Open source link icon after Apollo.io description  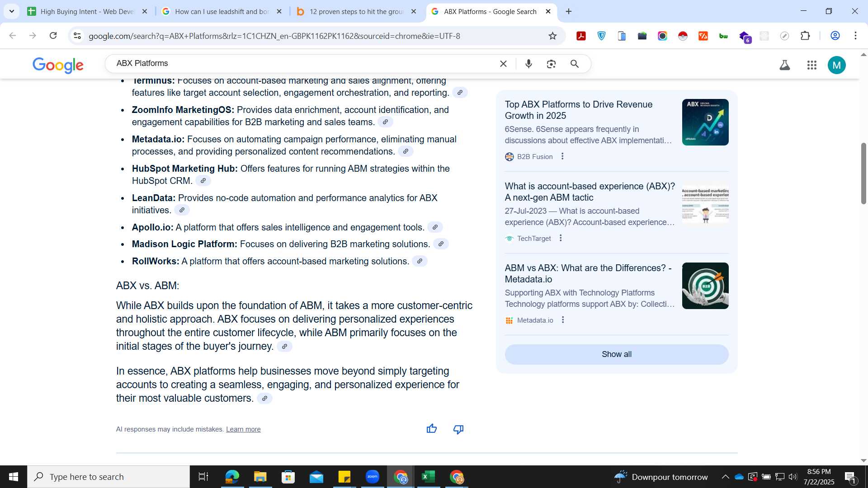tap(435, 227)
